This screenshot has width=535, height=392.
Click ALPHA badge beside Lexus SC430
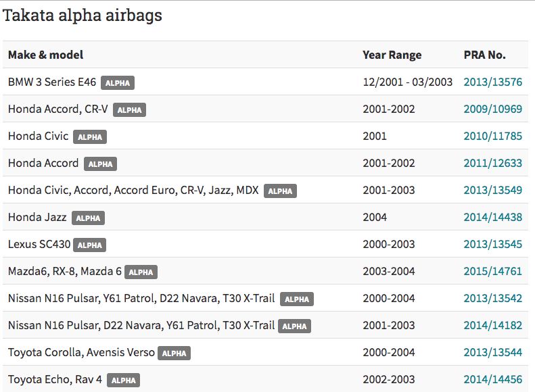coord(89,245)
